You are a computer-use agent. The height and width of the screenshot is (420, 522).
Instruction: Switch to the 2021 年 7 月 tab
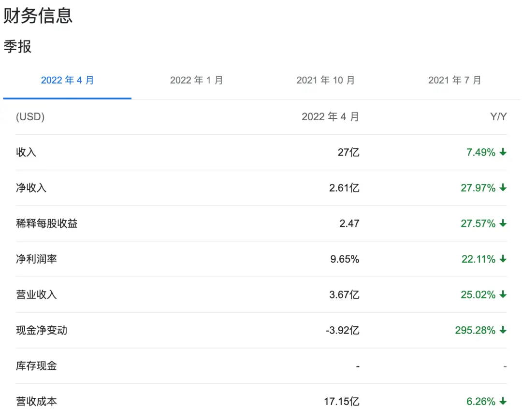[454, 80]
